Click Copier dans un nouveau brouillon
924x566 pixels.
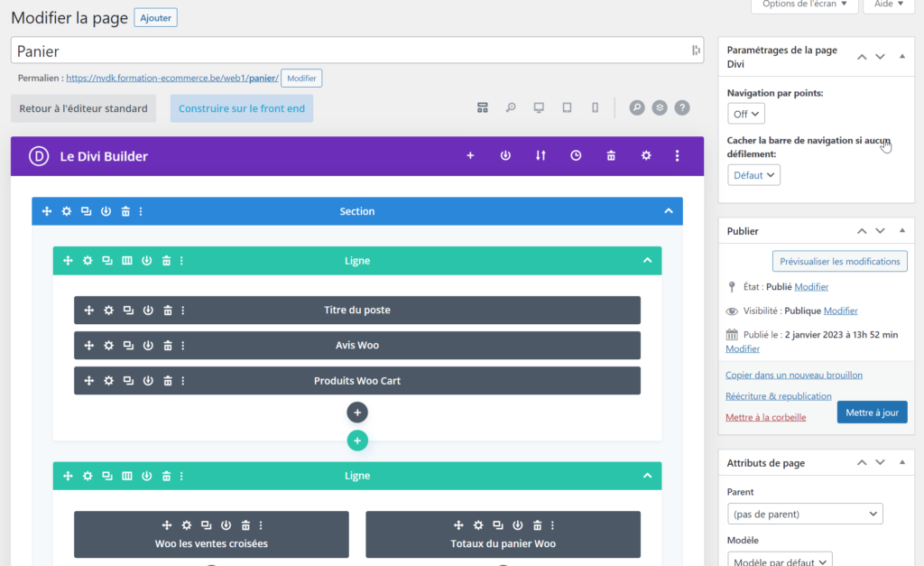794,375
